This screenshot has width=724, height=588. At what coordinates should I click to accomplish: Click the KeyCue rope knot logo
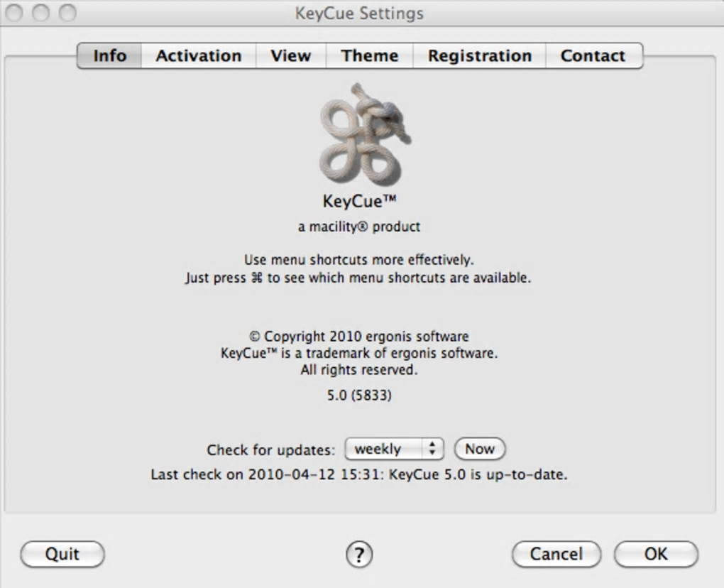364,135
